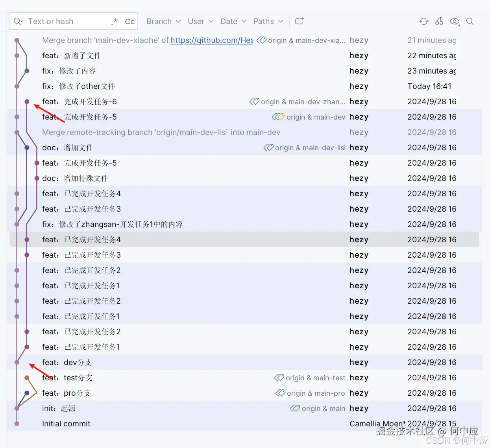Open the Paths filter dropdown
Image resolution: width=490 pixels, height=448 pixels.
pos(268,21)
